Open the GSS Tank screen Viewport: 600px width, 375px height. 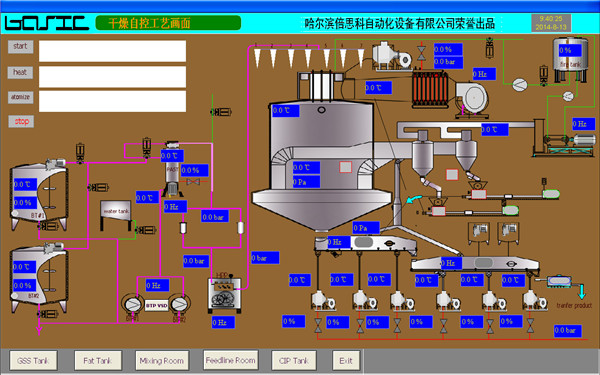click(x=33, y=360)
